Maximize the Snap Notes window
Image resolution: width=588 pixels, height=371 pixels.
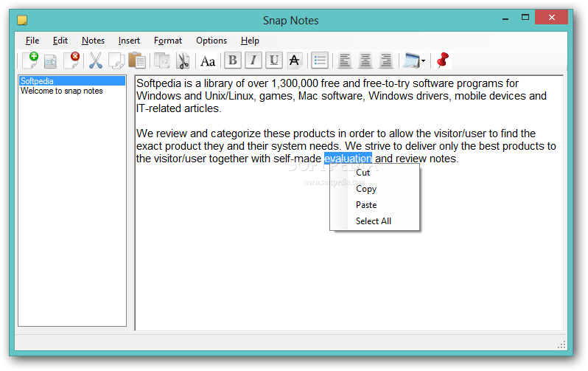tap(525, 17)
